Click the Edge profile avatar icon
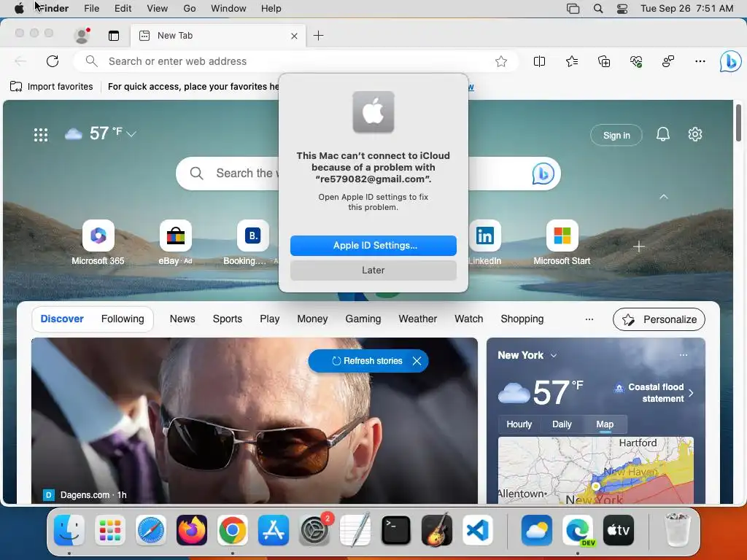Screen dimensions: 747x560 [x=82, y=36]
